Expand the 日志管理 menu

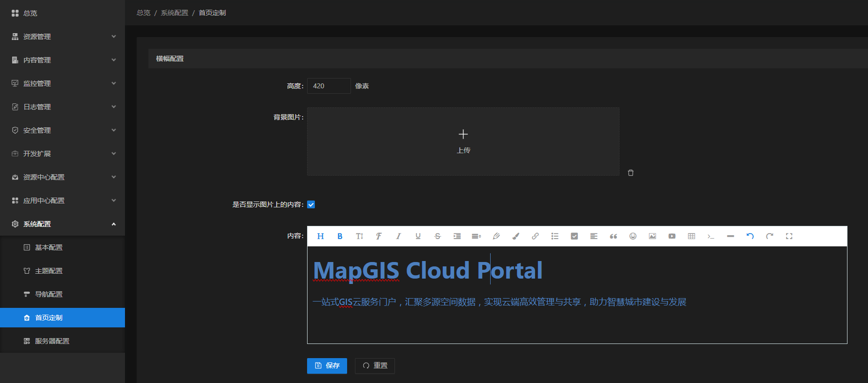click(x=62, y=107)
